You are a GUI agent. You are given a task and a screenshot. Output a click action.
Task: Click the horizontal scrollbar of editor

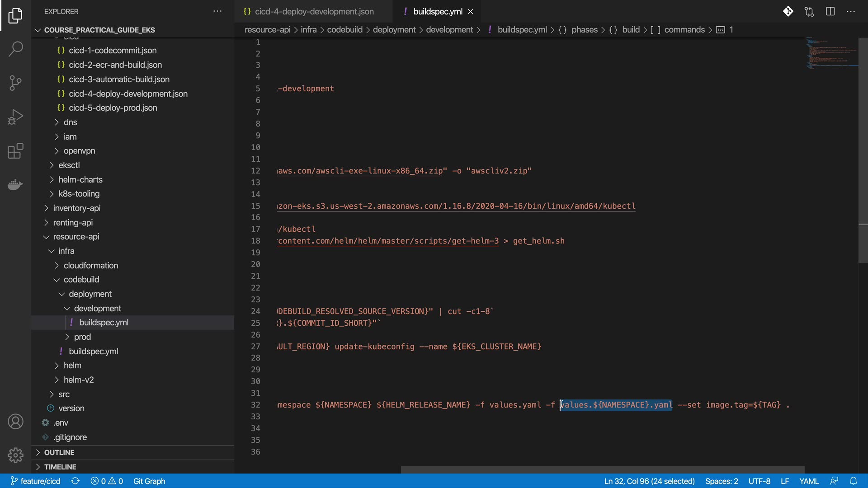click(x=602, y=469)
